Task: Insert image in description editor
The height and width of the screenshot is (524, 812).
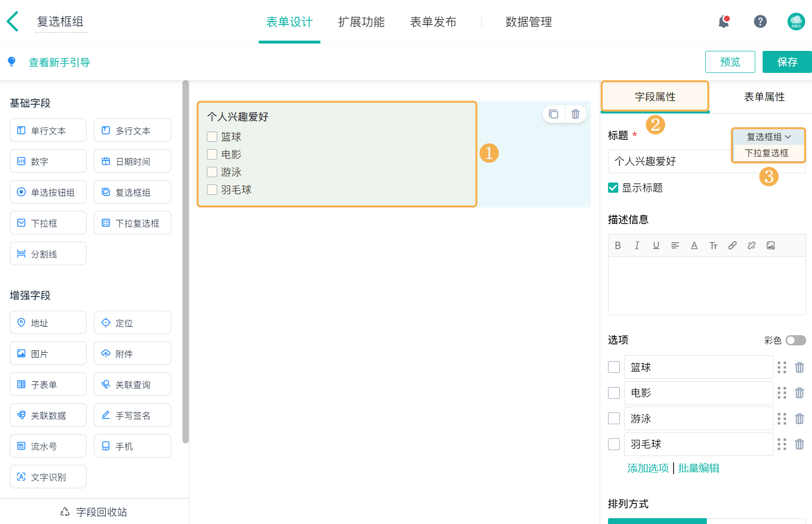Action: 770,246
